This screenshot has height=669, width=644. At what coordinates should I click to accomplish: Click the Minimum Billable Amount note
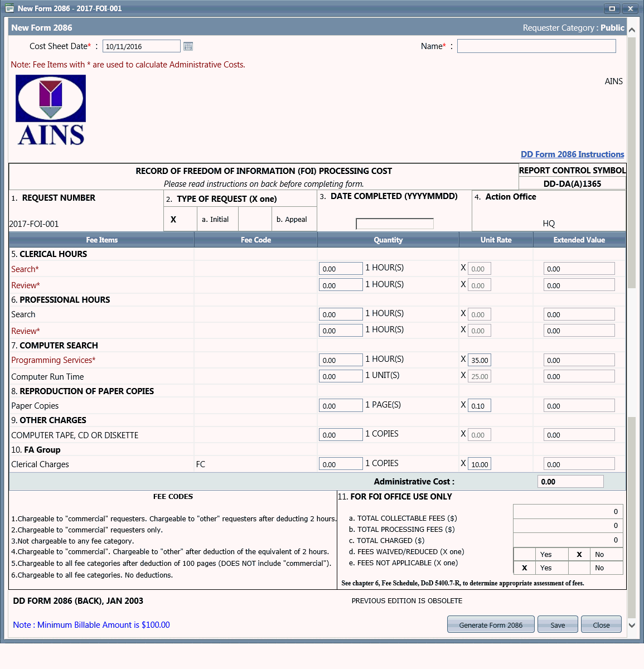pyautogui.click(x=91, y=625)
